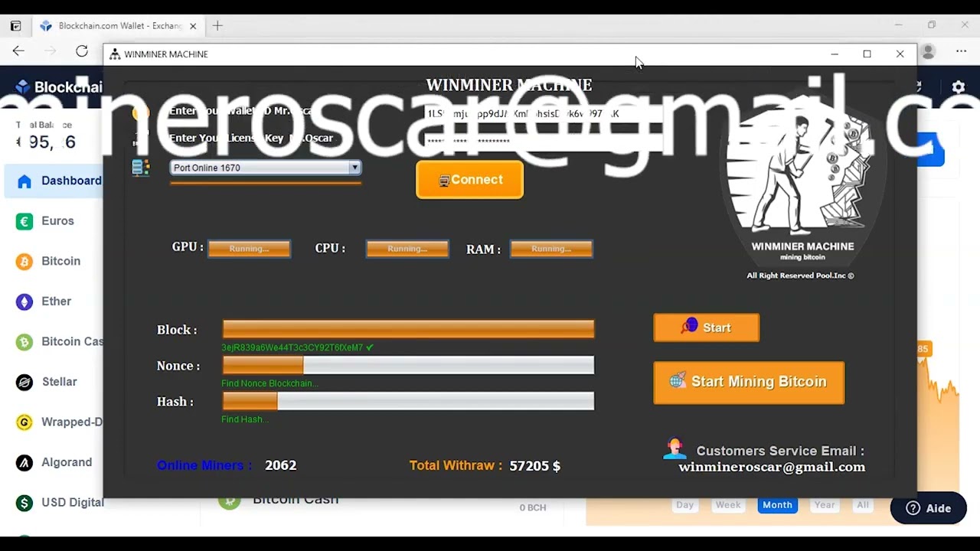
Task: Switch chart range to Day
Action: 684,505
